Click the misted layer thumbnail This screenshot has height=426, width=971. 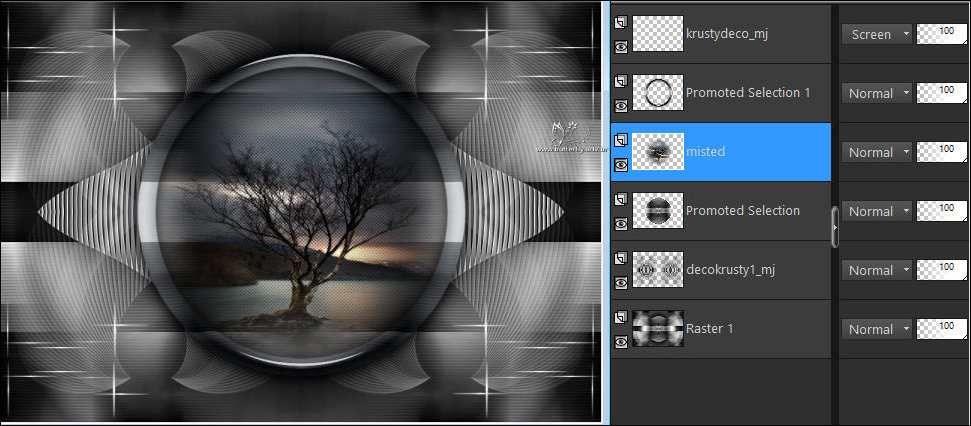658,152
